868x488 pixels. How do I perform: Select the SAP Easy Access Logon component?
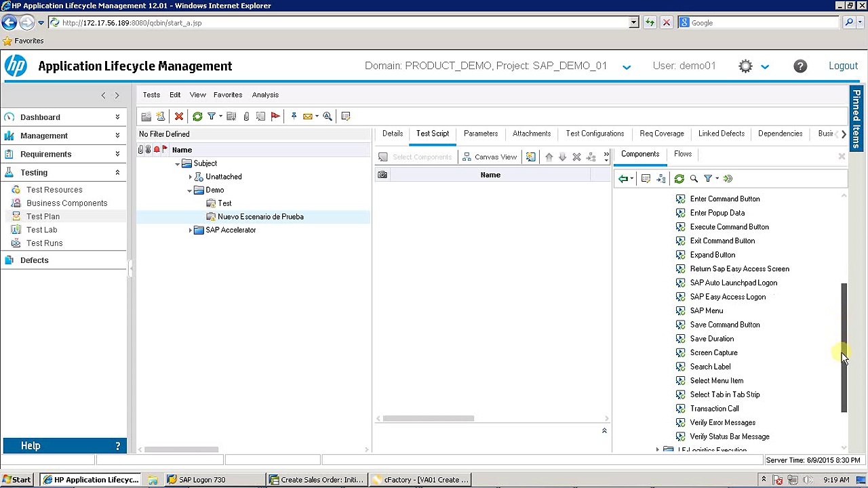(x=728, y=297)
